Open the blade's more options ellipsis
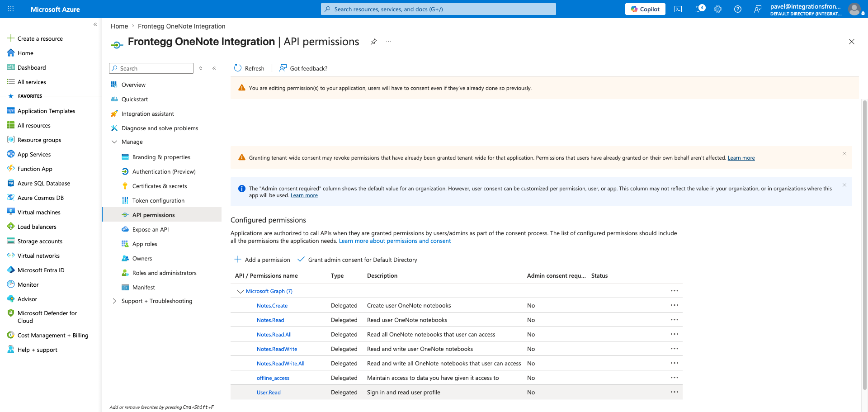The image size is (868, 412). (x=388, y=42)
